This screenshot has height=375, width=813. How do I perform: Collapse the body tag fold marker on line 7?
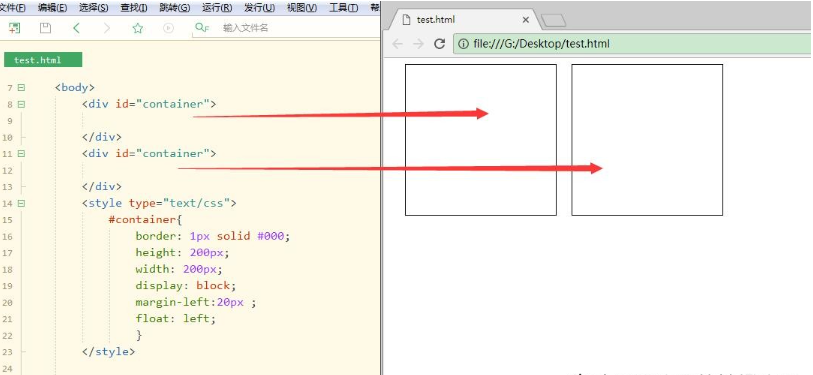pos(21,88)
